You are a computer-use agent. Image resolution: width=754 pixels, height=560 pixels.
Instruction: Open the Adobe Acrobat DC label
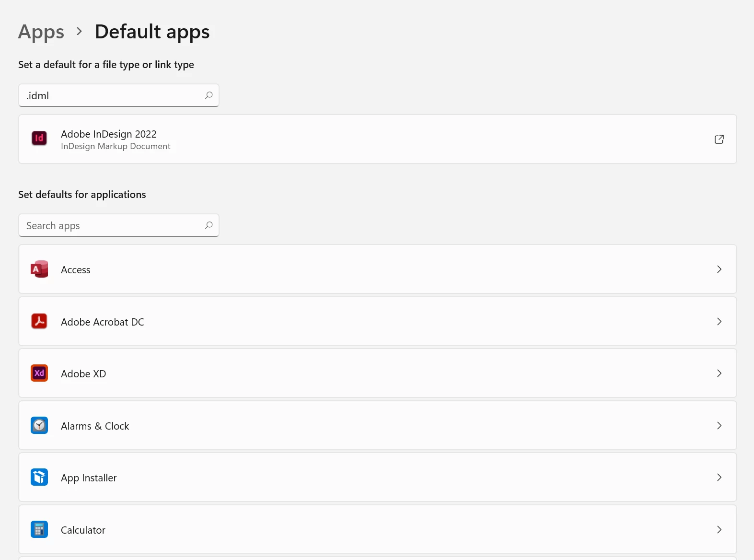[x=103, y=322]
